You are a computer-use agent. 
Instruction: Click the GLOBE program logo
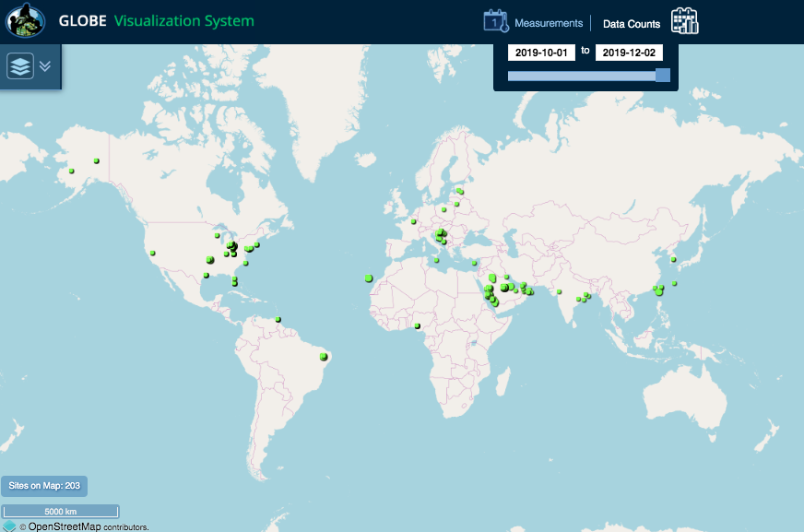coord(26,21)
